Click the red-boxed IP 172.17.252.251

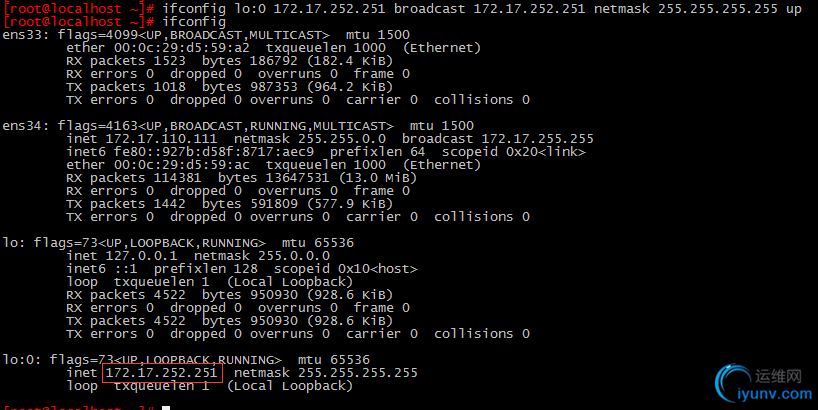[x=162, y=373]
